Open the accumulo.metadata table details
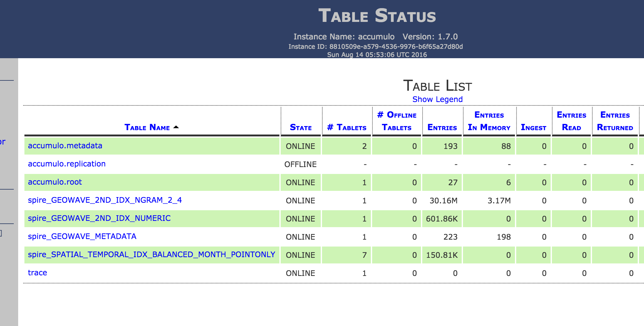644x326 pixels. [65, 145]
